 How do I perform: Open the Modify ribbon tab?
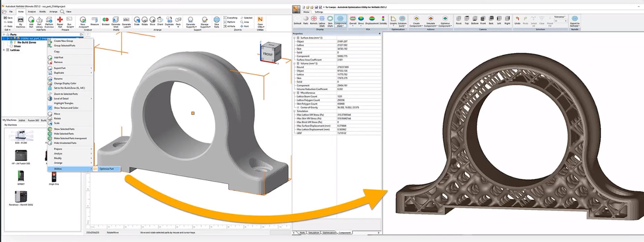point(43,12)
